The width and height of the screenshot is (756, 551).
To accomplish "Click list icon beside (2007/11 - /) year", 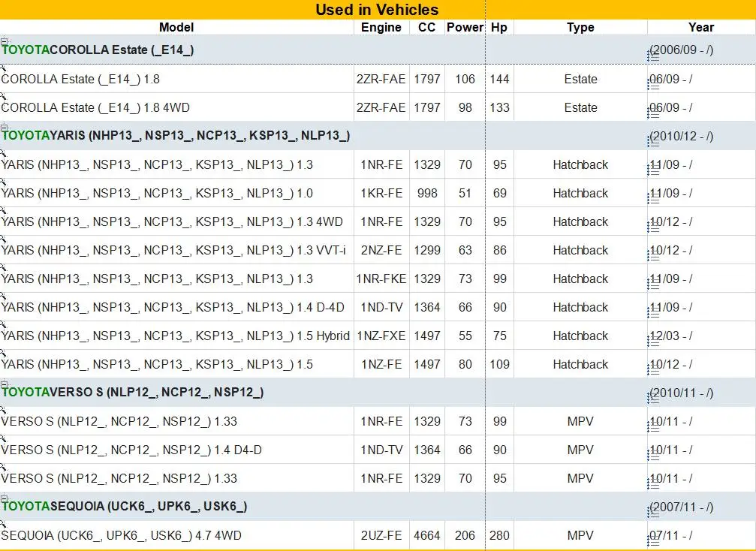I will pyautogui.click(x=653, y=513).
